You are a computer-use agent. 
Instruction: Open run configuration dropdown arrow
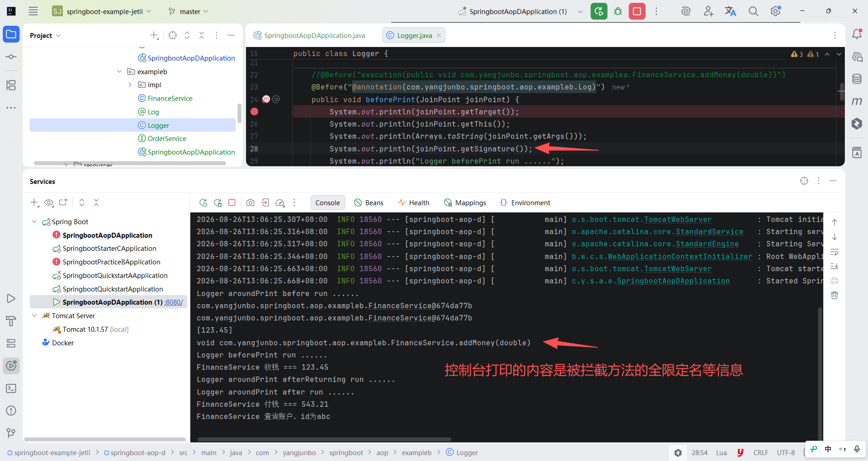580,11
